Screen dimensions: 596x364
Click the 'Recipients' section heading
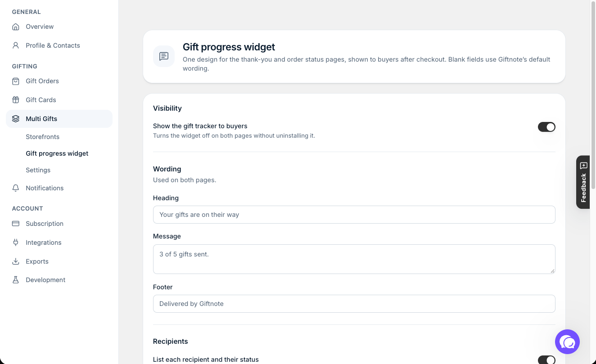pos(171,341)
